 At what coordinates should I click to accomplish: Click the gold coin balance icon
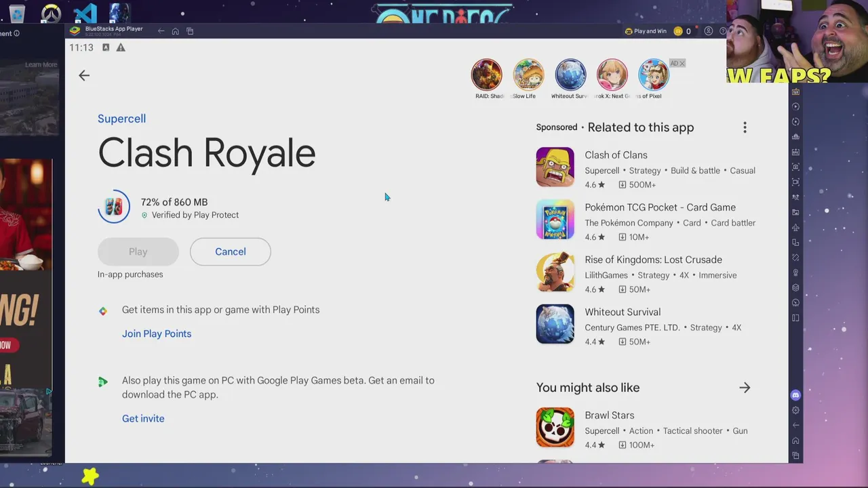pos(678,31)
